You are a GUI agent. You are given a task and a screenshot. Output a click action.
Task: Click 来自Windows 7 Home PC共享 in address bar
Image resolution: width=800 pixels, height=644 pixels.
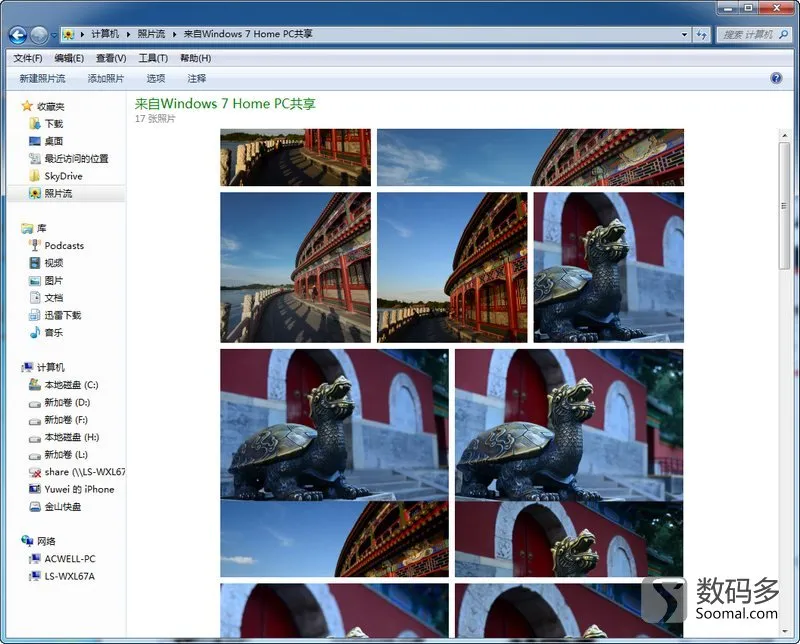[247, 34]
